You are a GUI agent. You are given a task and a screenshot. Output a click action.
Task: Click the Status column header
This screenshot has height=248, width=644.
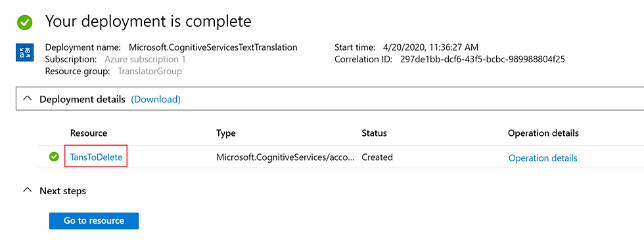coord(374,133)
